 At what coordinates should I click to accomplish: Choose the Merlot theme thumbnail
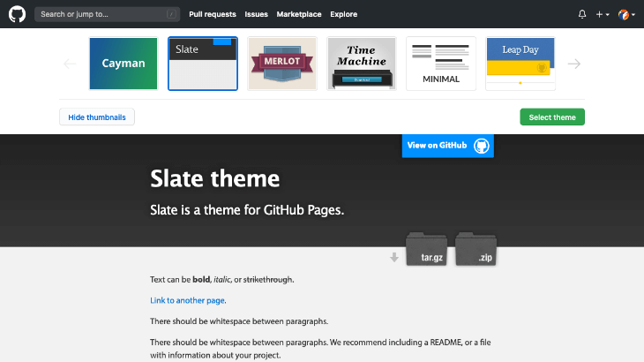coord(282,64)
